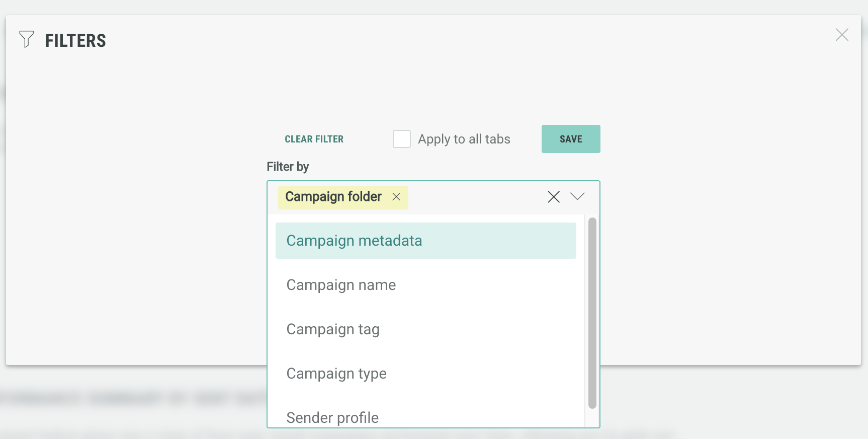Click the Apply to all tabs label
The height and width of the screenshot is (439, 868).
(x=464, y=139)
